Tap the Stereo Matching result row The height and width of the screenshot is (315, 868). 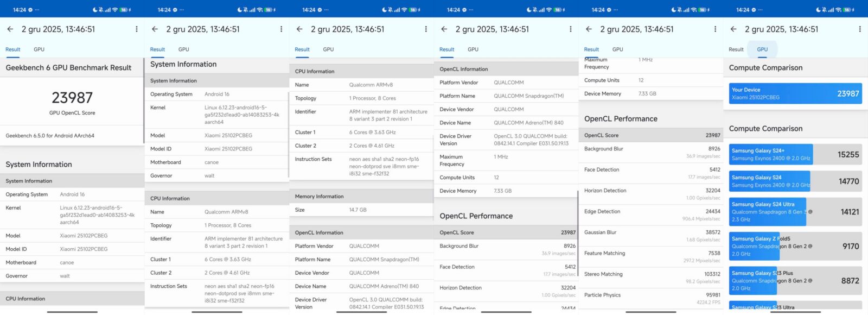651,278
